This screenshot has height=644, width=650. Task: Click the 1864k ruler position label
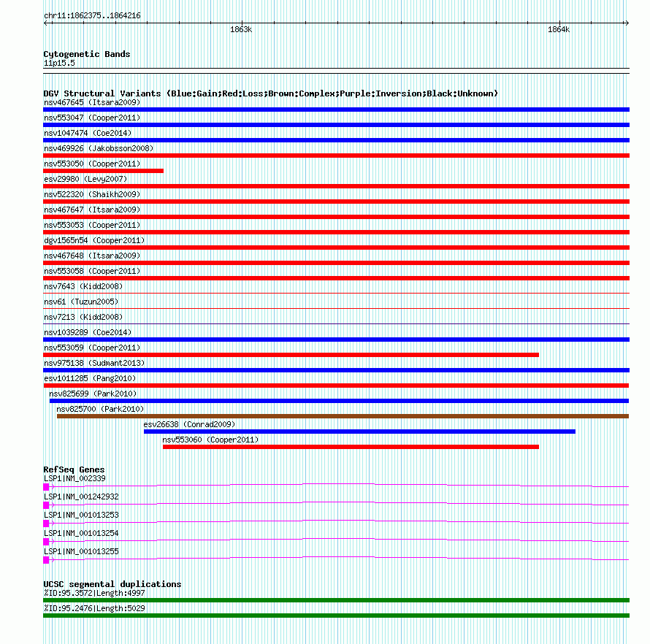point(559,29)
